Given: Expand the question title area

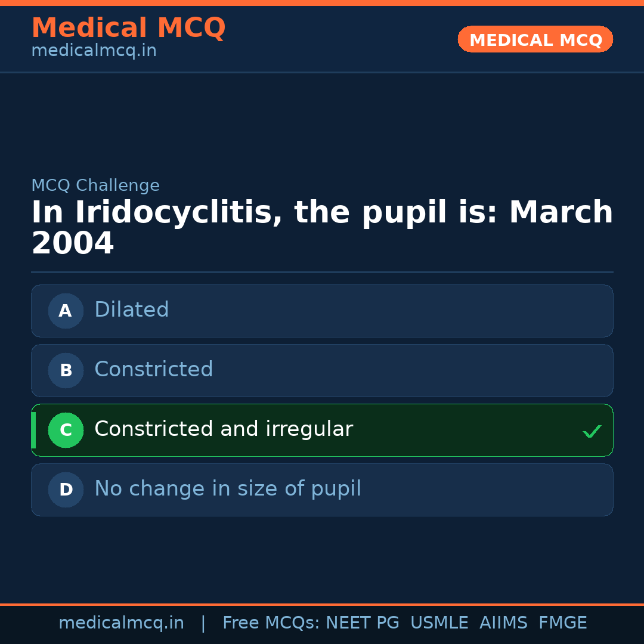Looking at the screenshot, I should 322,227.
